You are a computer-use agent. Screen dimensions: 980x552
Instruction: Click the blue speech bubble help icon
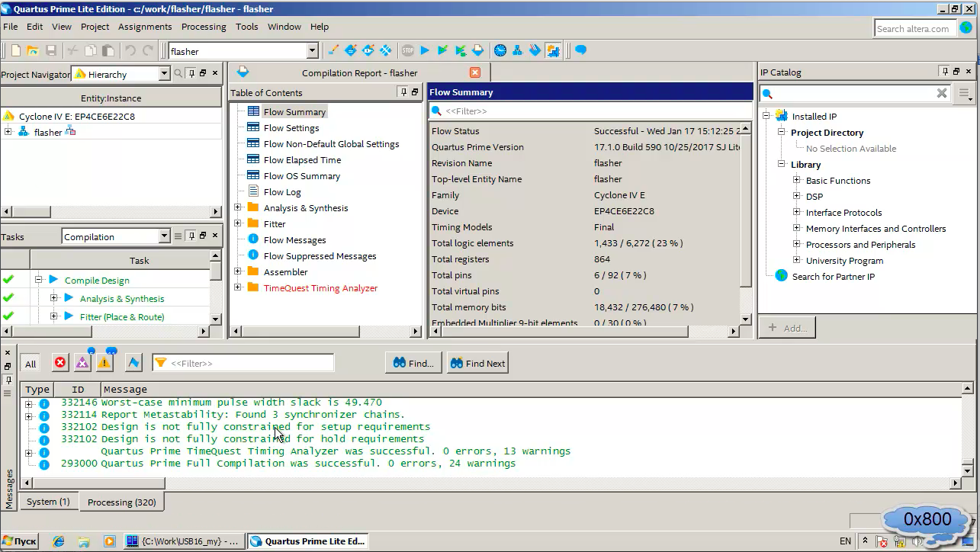tap(581, 51)
